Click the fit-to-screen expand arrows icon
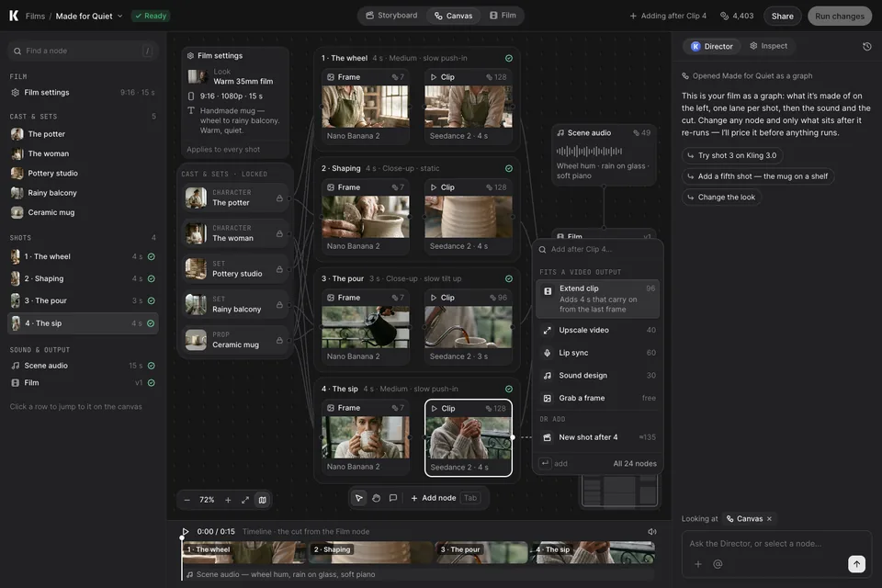The image size is (882, 588). click(x=245, y=500)
